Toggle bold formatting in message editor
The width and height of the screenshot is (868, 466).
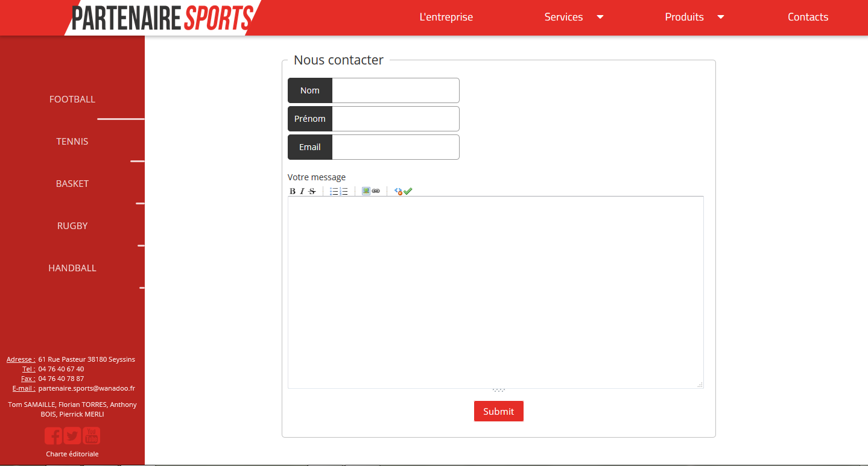click(x=293, y=191)
